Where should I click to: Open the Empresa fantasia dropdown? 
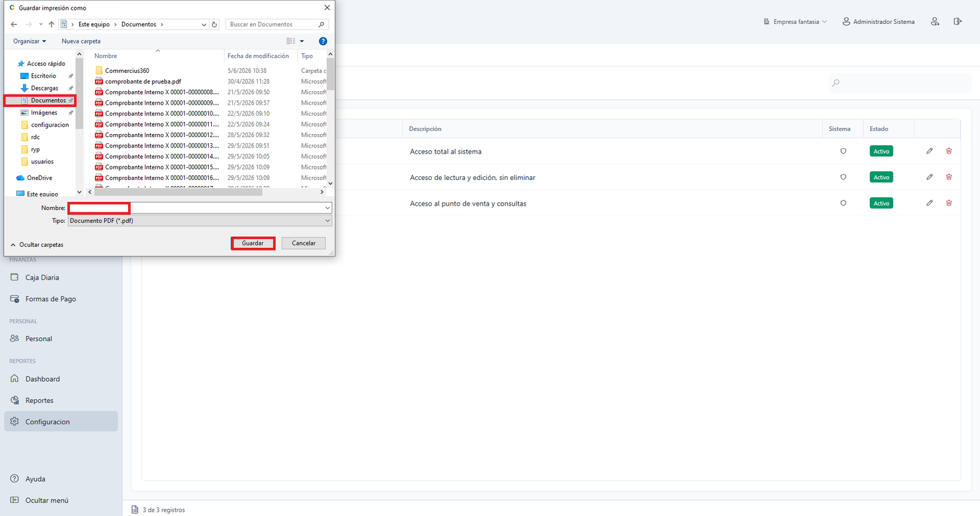[795, 21]
